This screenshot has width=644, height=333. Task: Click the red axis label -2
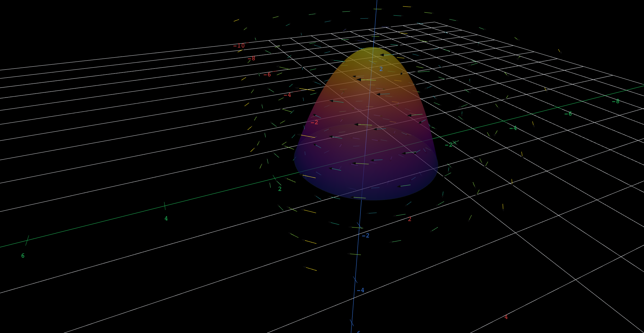[x=314, y=122]
